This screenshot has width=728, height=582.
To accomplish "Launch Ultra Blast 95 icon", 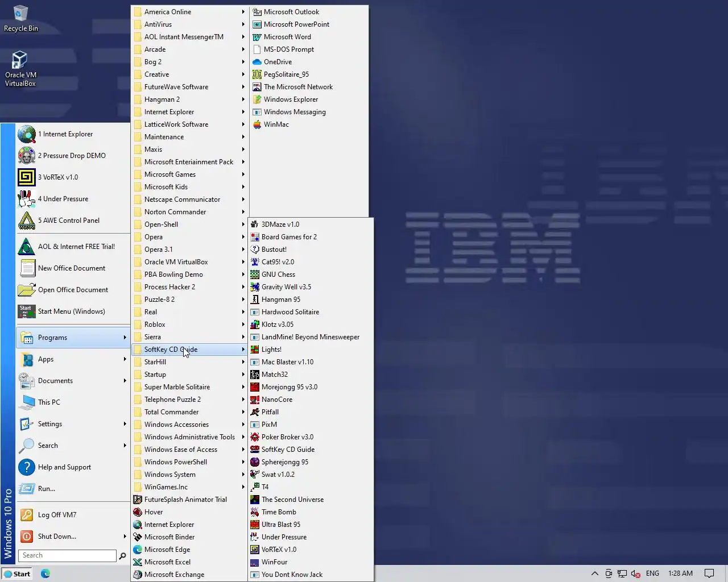I will pos(255,525).
